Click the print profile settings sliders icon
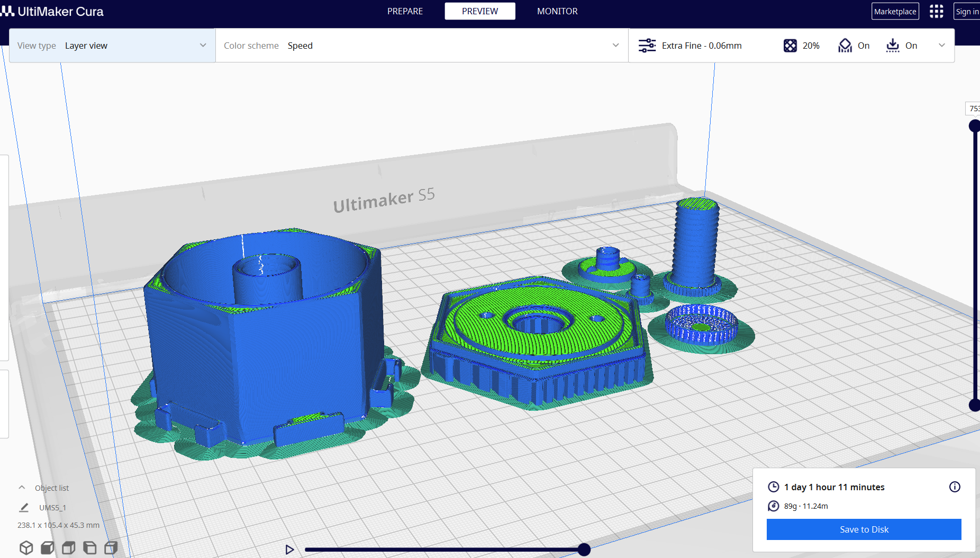This screenshot has height=558, width=980. [647, 46]
